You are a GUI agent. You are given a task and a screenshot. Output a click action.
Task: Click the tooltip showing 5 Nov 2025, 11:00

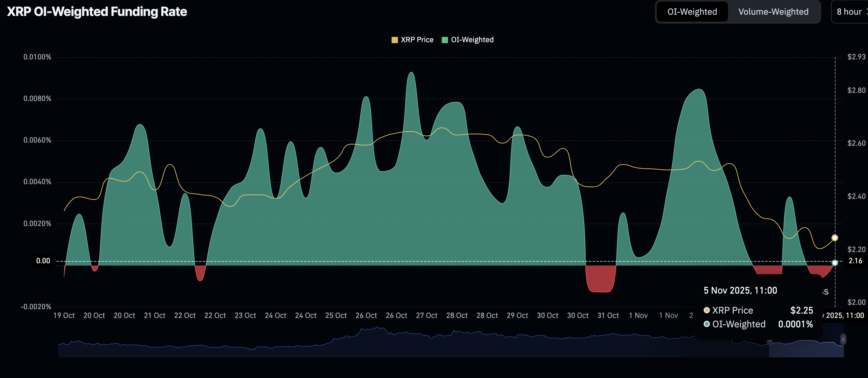tap(740, 290)
